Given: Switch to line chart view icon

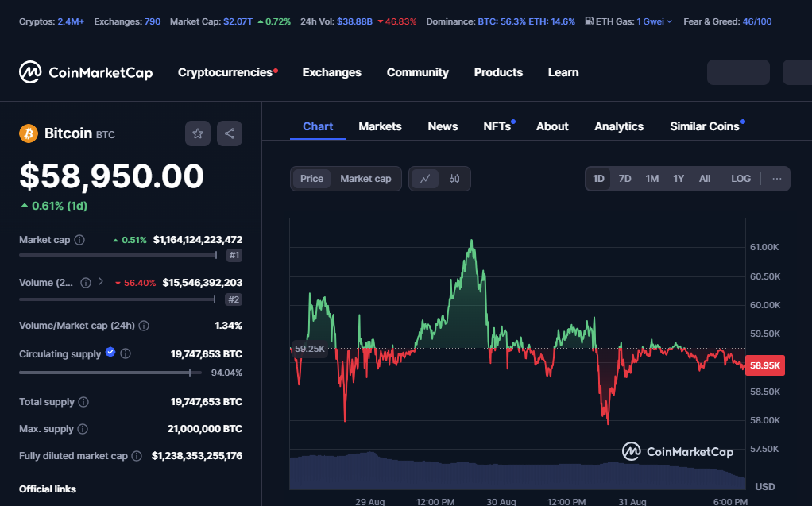Looking at the screenshot, I should [425, 179].
